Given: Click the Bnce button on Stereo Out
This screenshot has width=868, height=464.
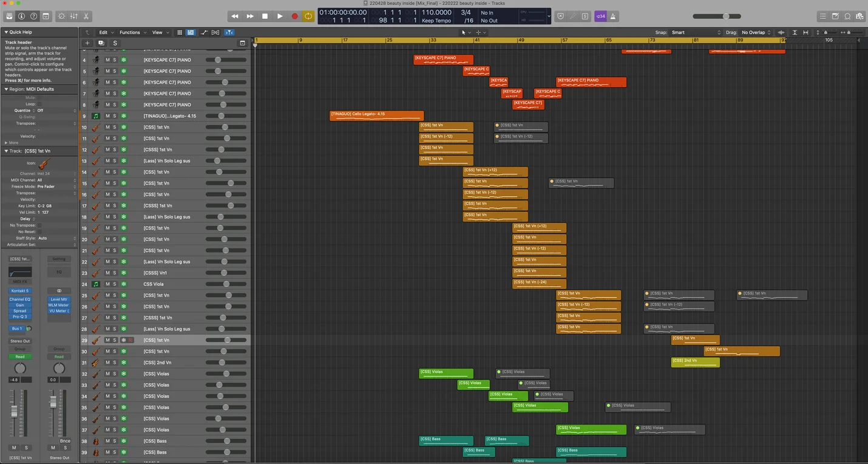Looking at the screenshot, I should 65,441.
